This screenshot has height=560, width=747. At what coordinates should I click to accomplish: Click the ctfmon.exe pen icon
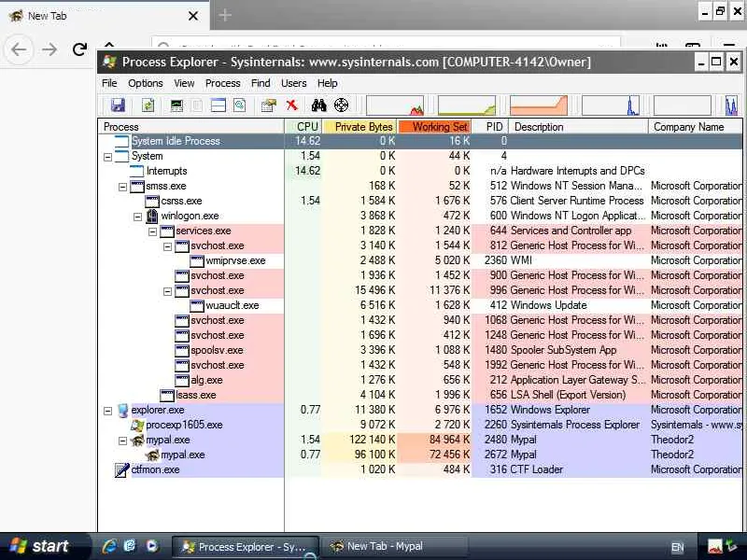(122, 470)
